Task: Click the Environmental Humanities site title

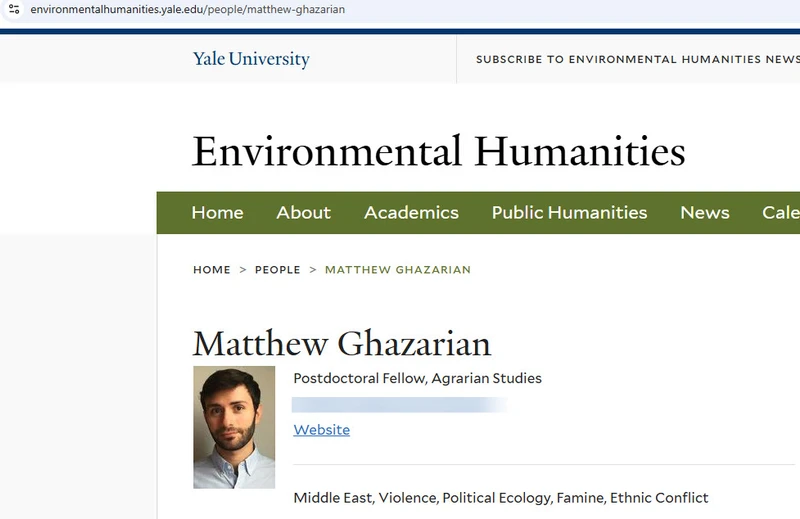Action: point(439,151)
